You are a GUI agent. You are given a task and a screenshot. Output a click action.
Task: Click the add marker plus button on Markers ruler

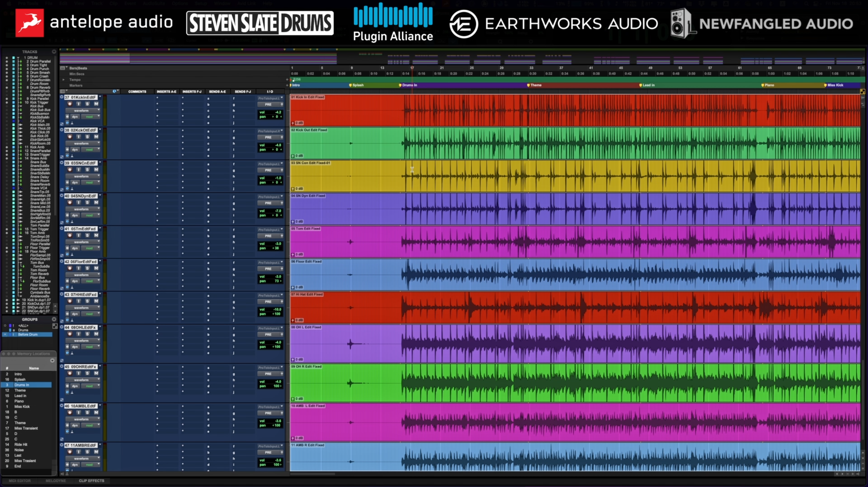[x=287, y=85]
